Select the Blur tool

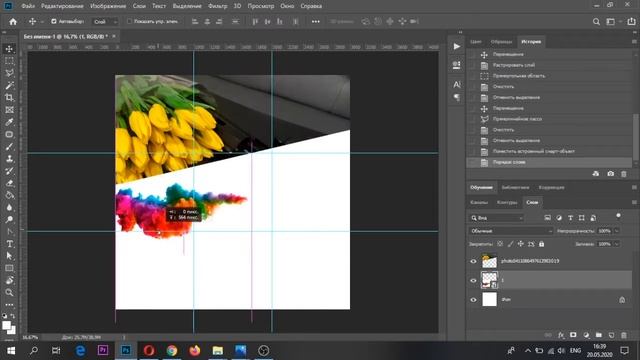pos(9,207)
